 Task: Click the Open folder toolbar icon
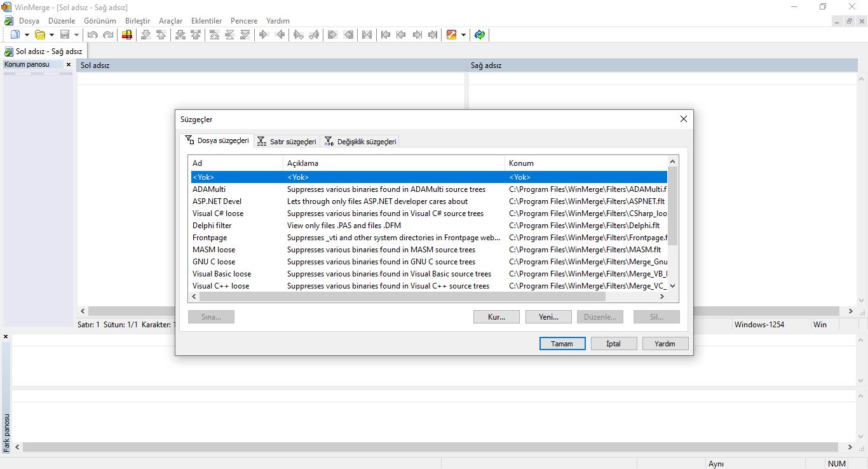[40, 35]
